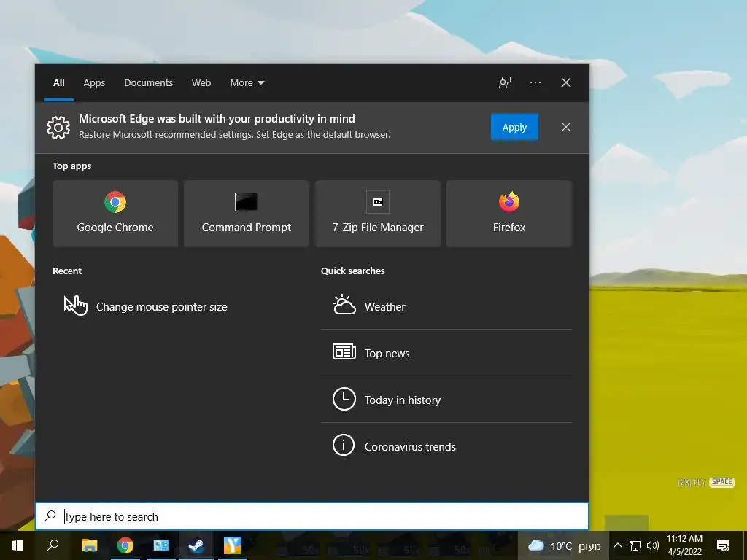The width and height of the screenshot is (747, 560).
Task: Open the search feedback icon
Action: click(505, 82)
